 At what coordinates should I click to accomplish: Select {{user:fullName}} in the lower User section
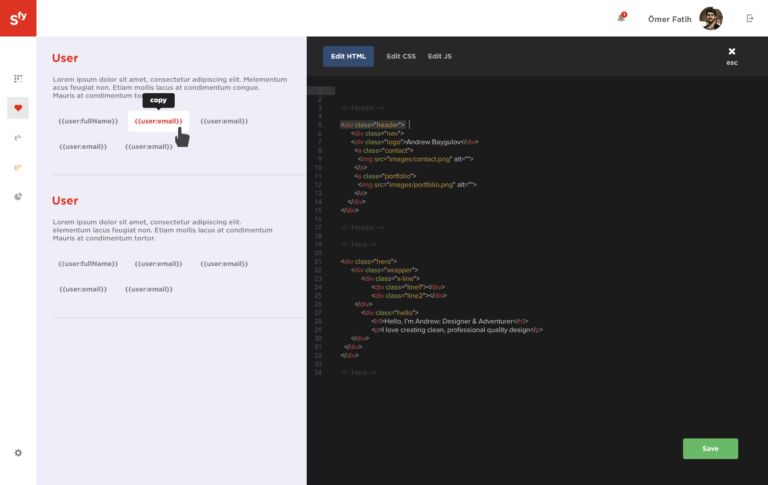(x=88, y=264)
